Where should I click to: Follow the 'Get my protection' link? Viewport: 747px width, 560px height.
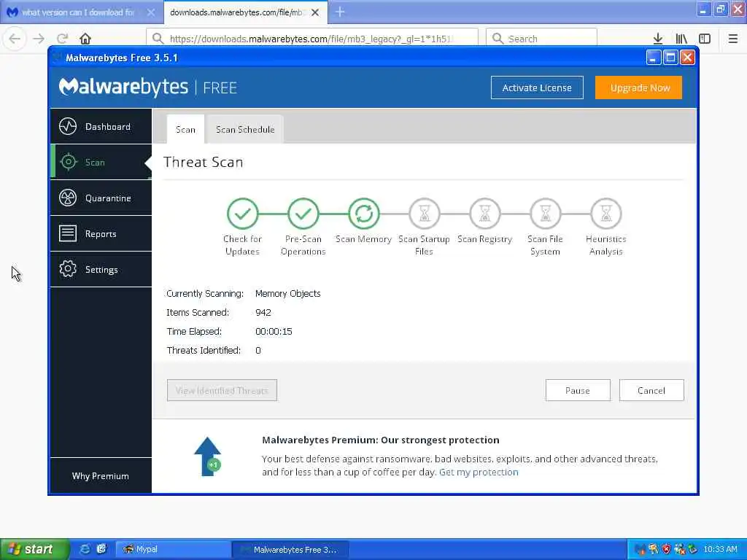click(479, 472)
